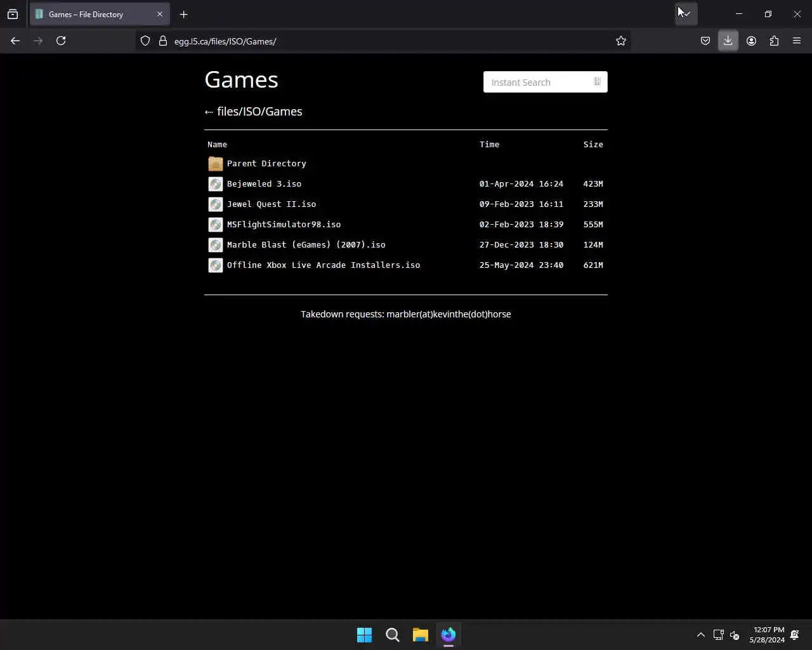Click disc icon beside Marble Blast iso

(x=216, y=245)
